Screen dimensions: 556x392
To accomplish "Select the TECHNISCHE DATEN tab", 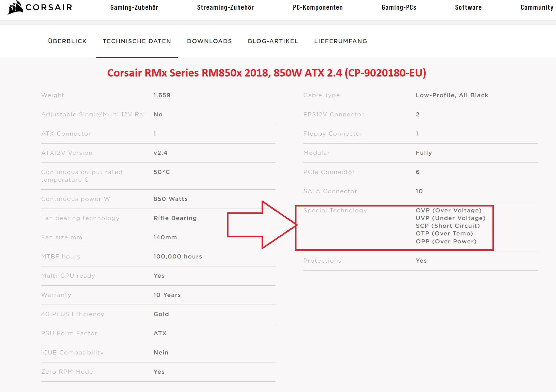I will click(137, 41).
